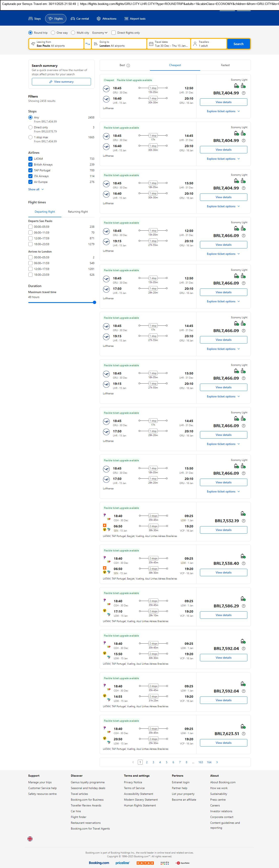The height and width of the screenshot is (868, 279).
Task: Expand Explore ticket options for first flight
Action: [223, 111]
